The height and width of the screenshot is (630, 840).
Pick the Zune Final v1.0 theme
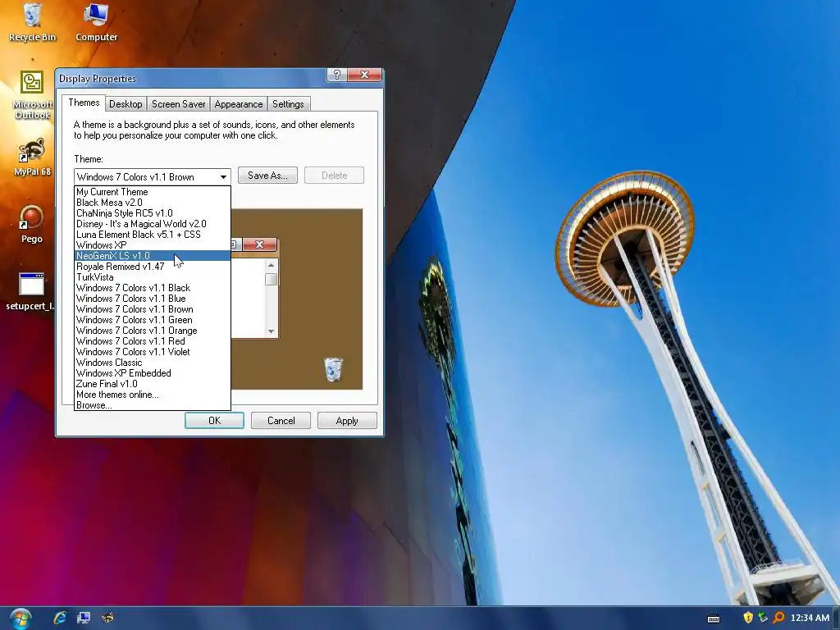152,384
